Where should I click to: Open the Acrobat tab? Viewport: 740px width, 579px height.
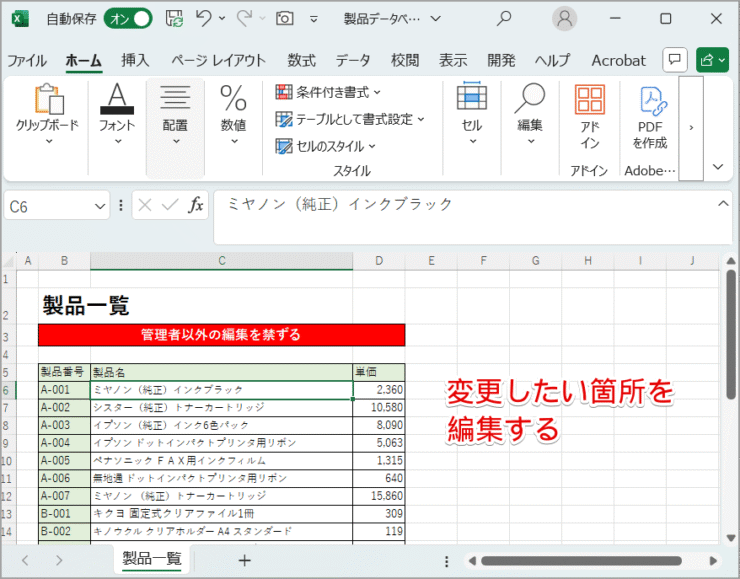[x=618, y=60]
